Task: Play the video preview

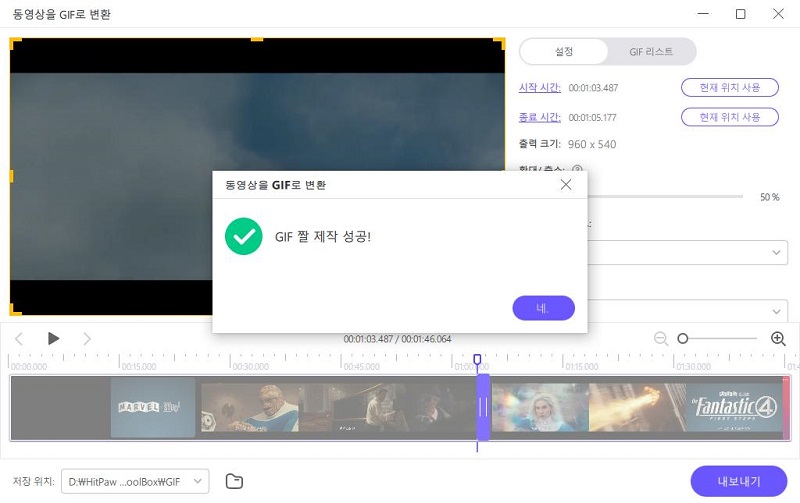Action: (x=53, y=338)
